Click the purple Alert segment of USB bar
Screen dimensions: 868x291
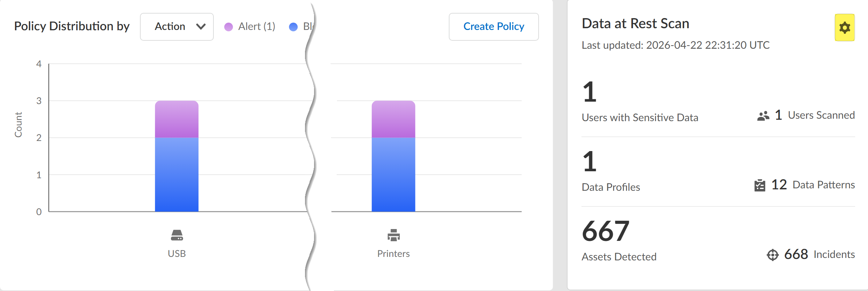[x=177, y=119]
